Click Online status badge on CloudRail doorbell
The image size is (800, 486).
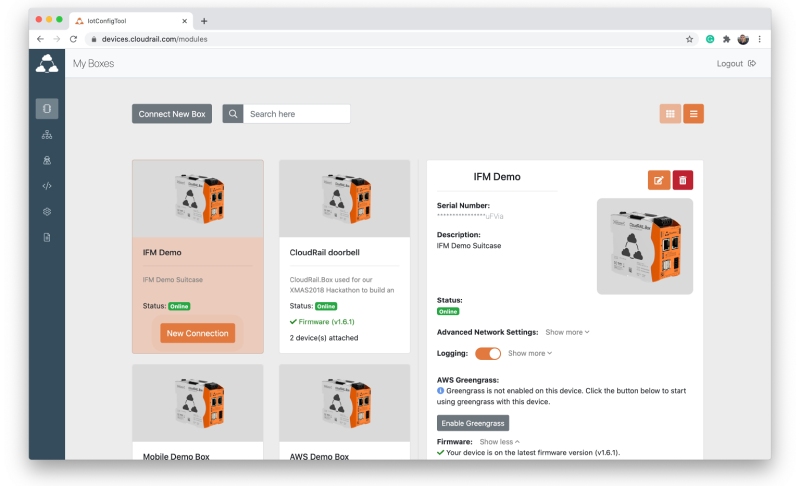click(x=326, y=306)
